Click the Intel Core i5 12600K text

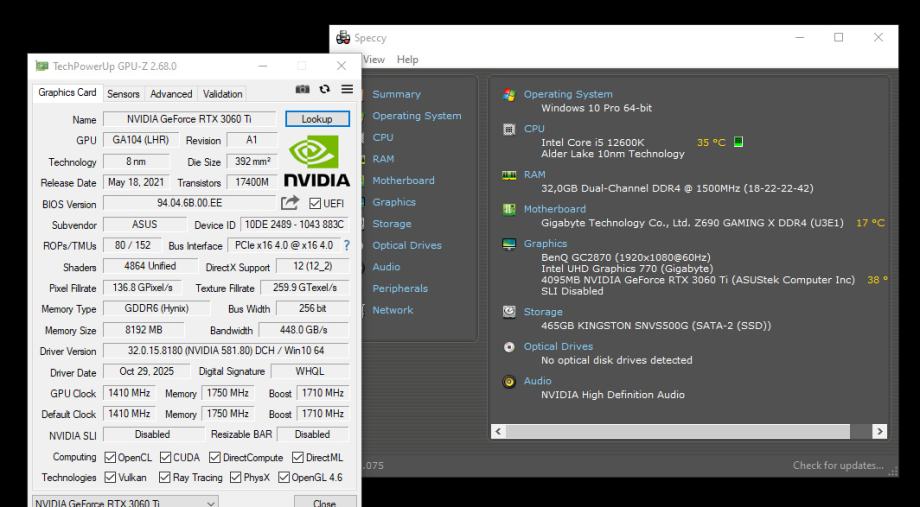click(593, 142)
